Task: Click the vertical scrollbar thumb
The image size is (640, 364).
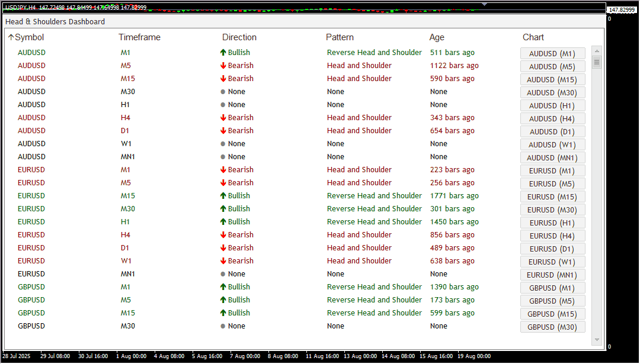Action: click(597, 62)
